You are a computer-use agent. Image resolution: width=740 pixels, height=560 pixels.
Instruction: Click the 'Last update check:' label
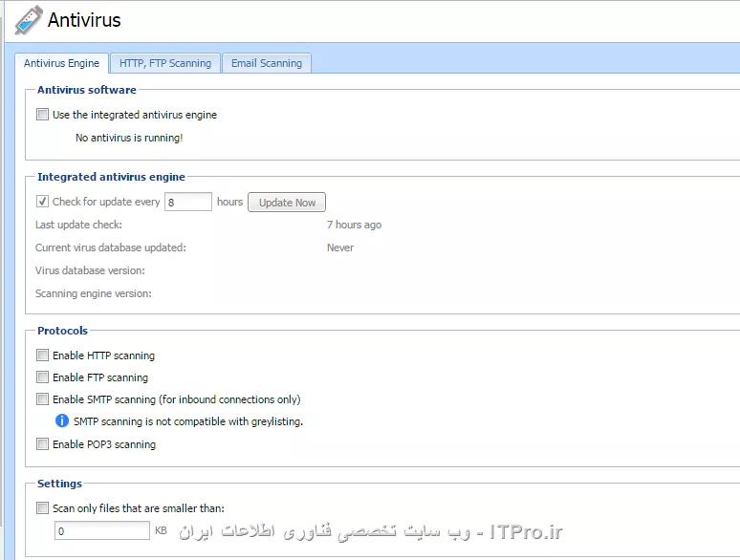(78, 225)
